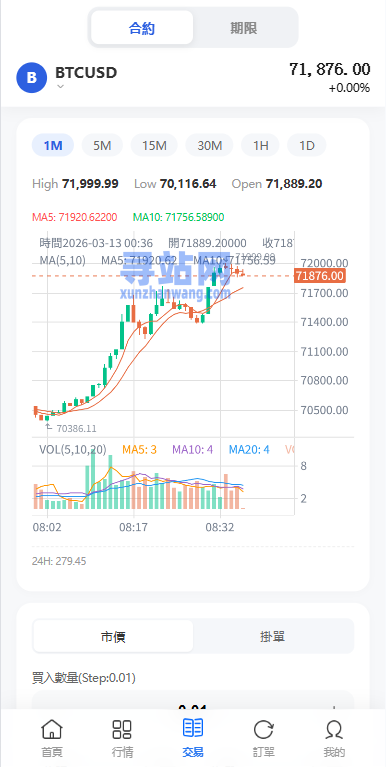386x767 pixels.
Task: Click the orange 71876.00 price tag
Action: point(320,276)
